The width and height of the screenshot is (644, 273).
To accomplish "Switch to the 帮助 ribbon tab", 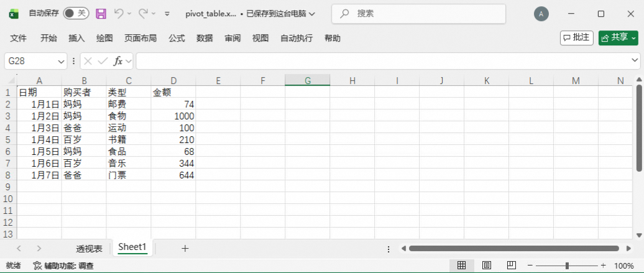I will (333, 38).
